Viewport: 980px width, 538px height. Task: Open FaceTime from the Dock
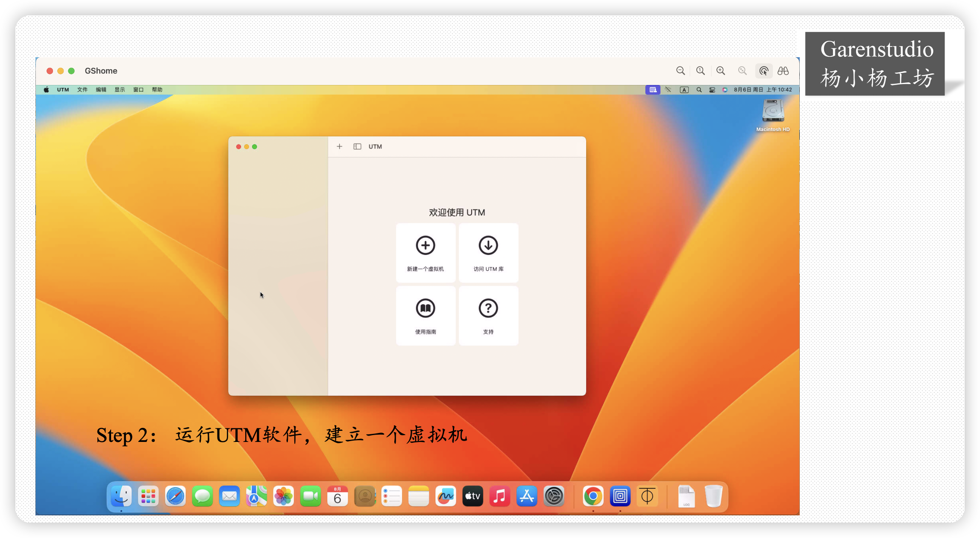tap(311, 496)
